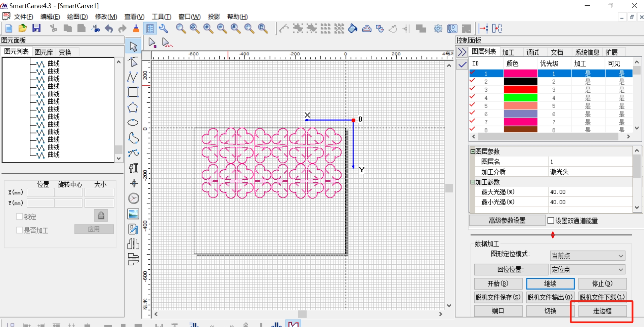Click the padlock aspect-ratio lock button
644x327 pixels.
pos(101,215)
